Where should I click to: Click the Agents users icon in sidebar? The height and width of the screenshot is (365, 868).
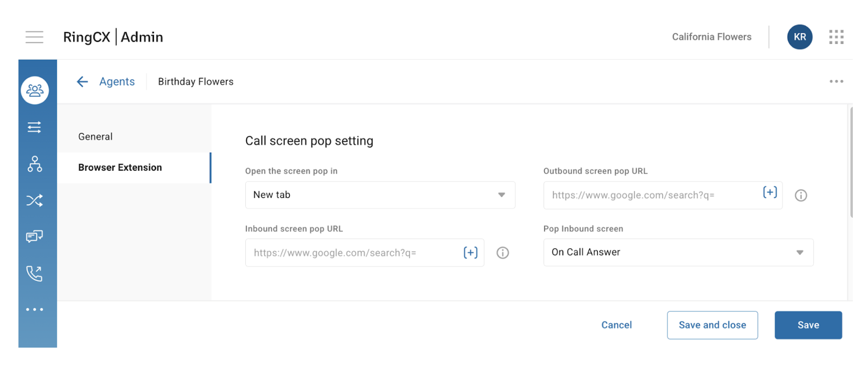(x=35, y=90)
